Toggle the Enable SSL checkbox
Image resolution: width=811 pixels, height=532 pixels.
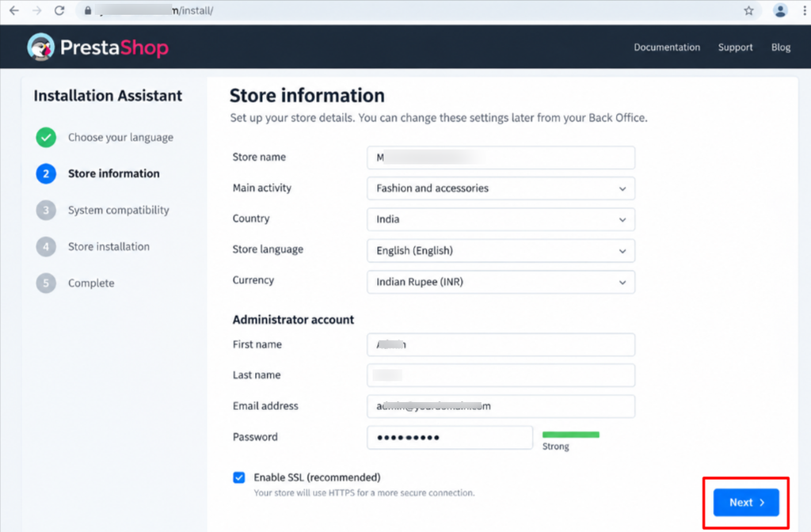click(x=239, y=477)
